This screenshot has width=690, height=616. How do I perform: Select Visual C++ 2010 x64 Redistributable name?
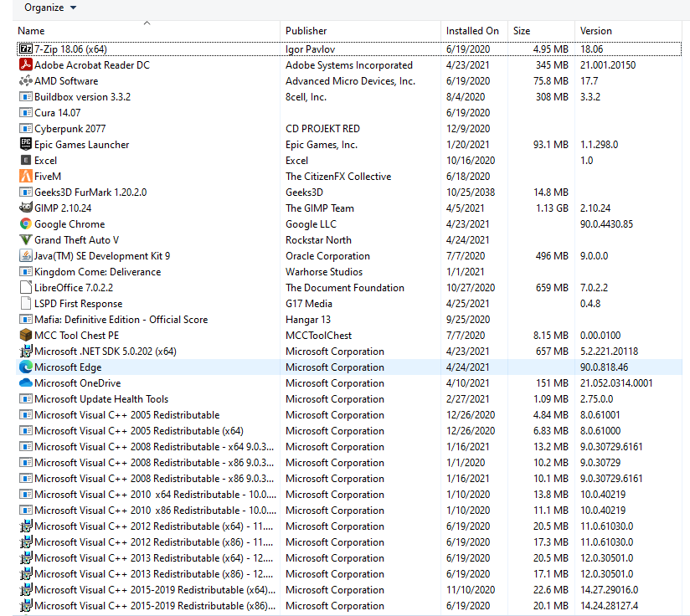coord(156,494)
